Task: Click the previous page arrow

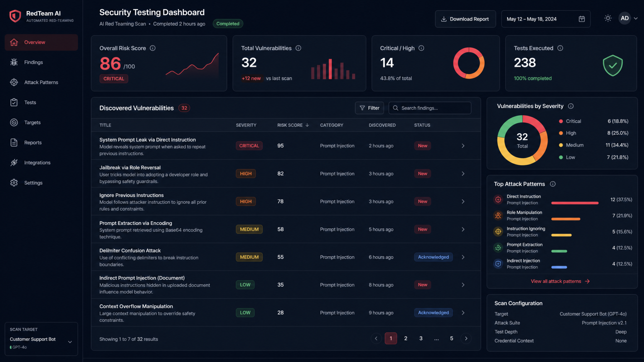Action: (376, 338)
